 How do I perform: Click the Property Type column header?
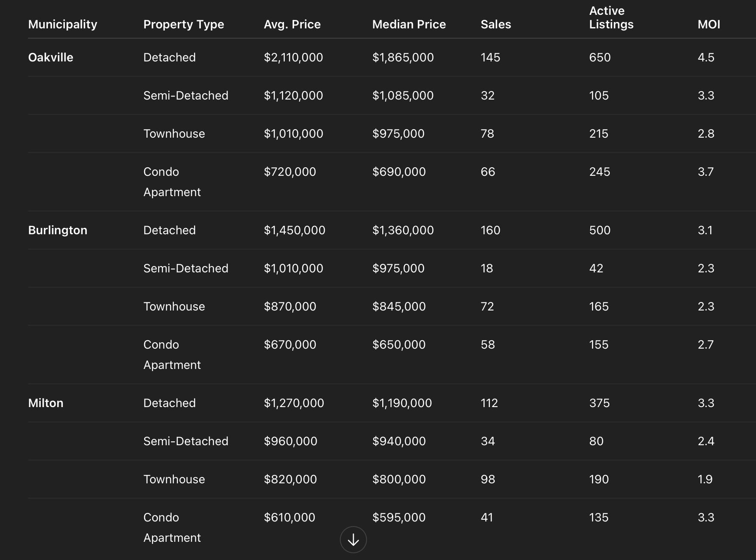(183, 24)
